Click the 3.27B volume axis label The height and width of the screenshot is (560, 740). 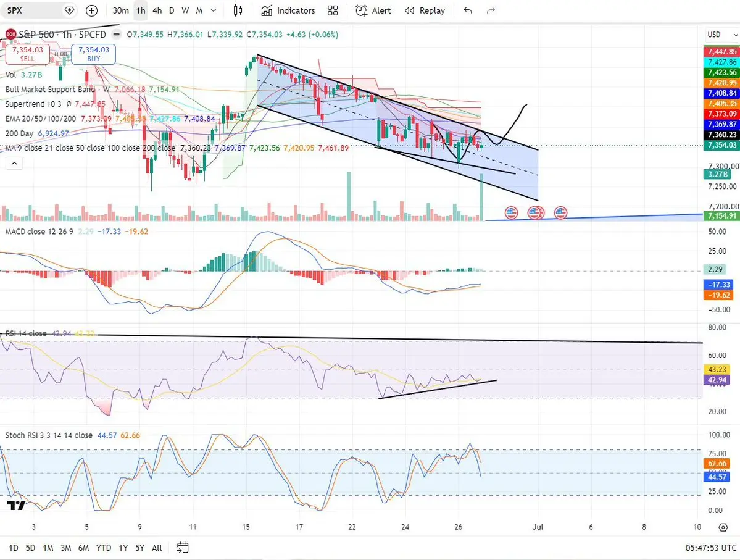coord(717,174)
